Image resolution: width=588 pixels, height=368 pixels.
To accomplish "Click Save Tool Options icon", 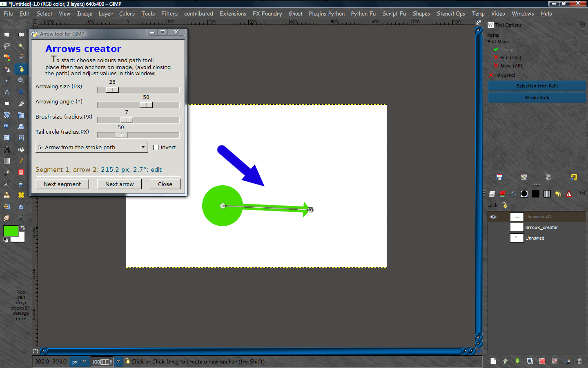I will [499, 177].
